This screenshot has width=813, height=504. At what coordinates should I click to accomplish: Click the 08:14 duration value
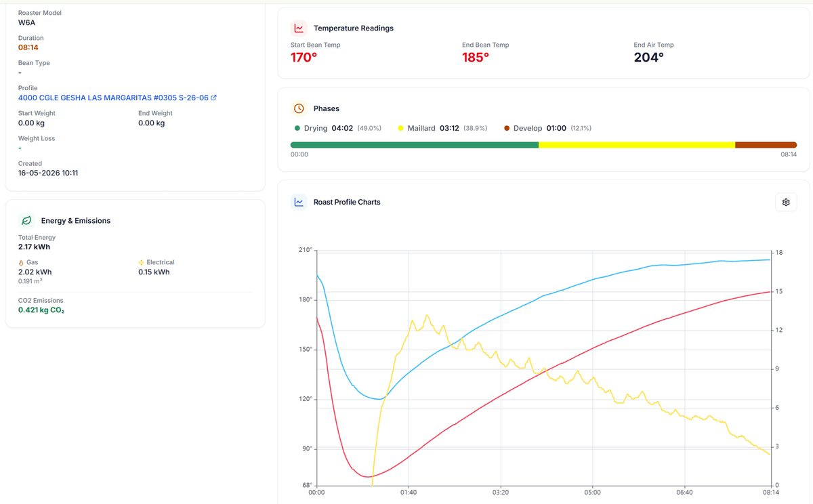point(28,47)
